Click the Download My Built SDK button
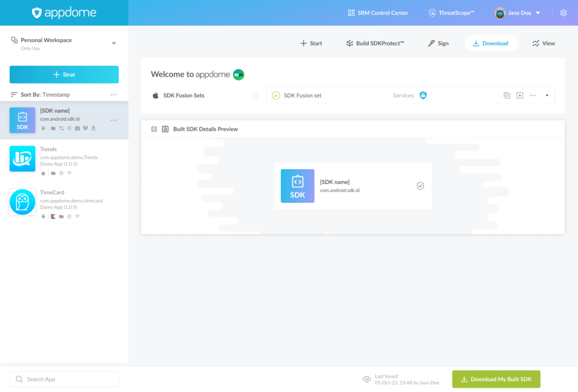This screenshot has width=578, height=392. 496,379
